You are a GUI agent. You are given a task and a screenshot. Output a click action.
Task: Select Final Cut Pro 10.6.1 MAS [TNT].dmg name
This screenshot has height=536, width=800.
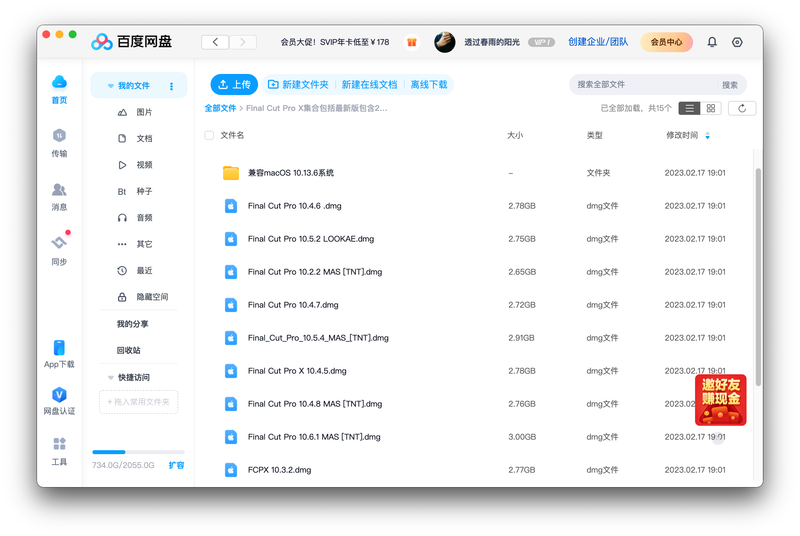tap(314, 437)
